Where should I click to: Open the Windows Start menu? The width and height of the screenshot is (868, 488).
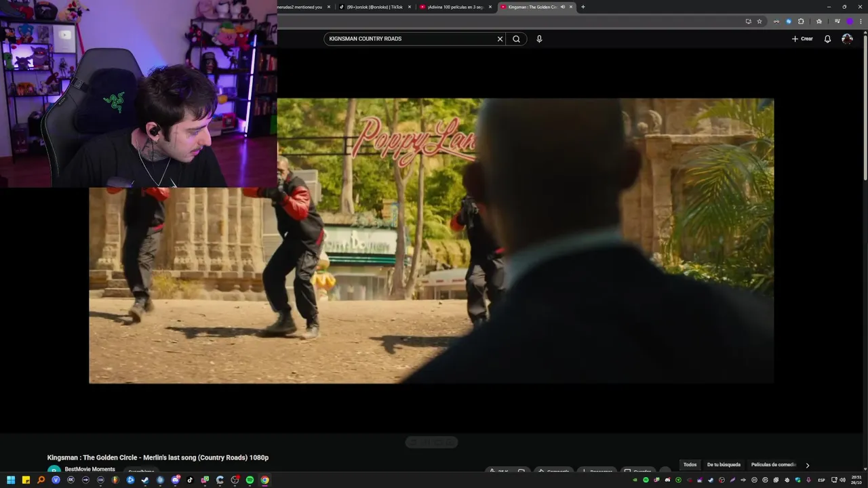[x=11, y=480]
